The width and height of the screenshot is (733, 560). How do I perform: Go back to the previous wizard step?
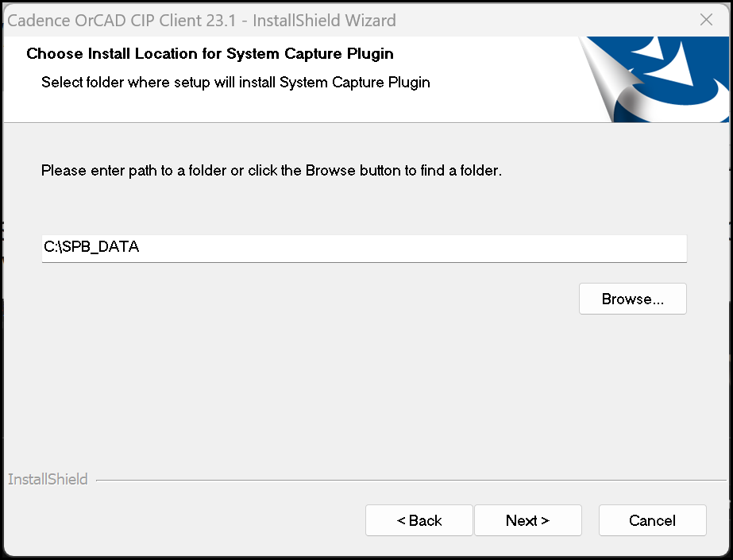pyautogui.click(x=419, y=520)
